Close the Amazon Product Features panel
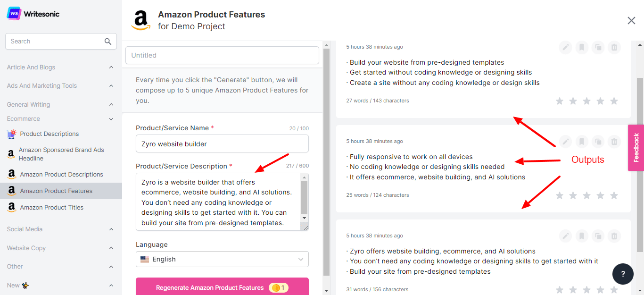 [631, 20]
